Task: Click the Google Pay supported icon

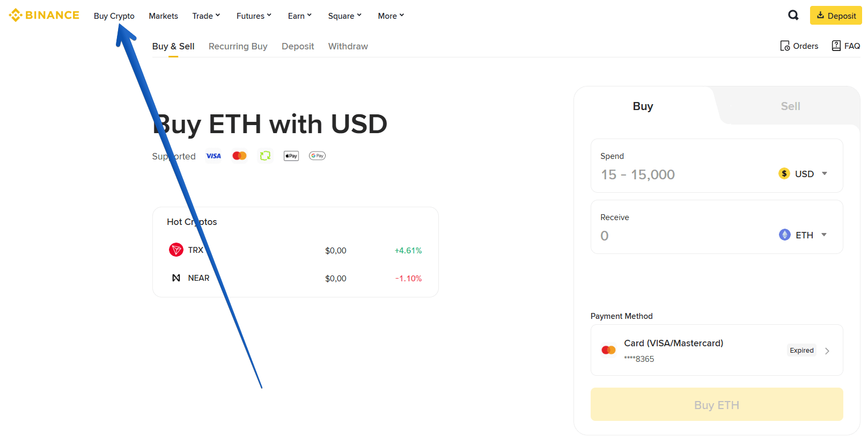Action: pyautogui.click(x=317, y=155)
